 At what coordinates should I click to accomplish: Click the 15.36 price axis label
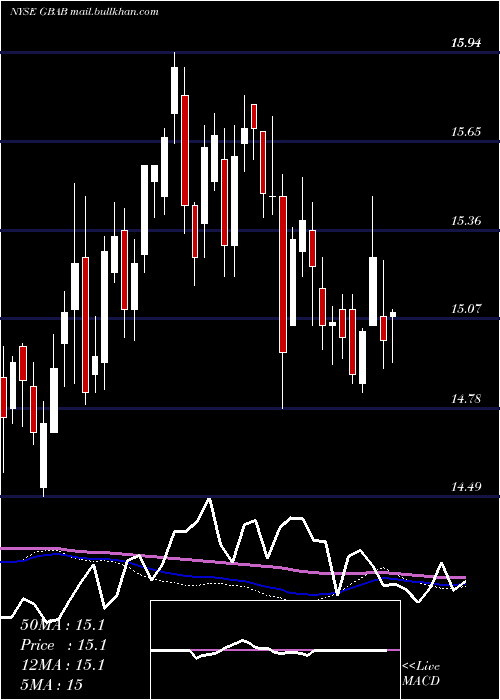466,221
